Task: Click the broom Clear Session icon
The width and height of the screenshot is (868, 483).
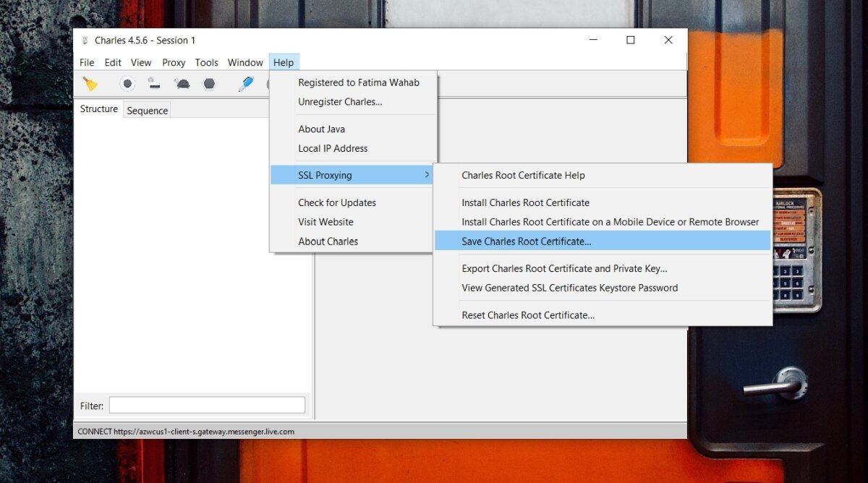Action: (90, 84)
